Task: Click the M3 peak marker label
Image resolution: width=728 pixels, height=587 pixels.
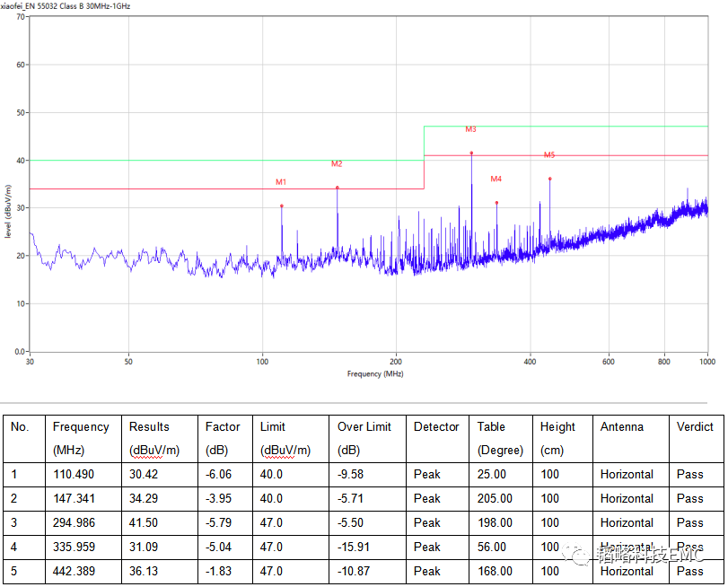Action: (470, 130)
